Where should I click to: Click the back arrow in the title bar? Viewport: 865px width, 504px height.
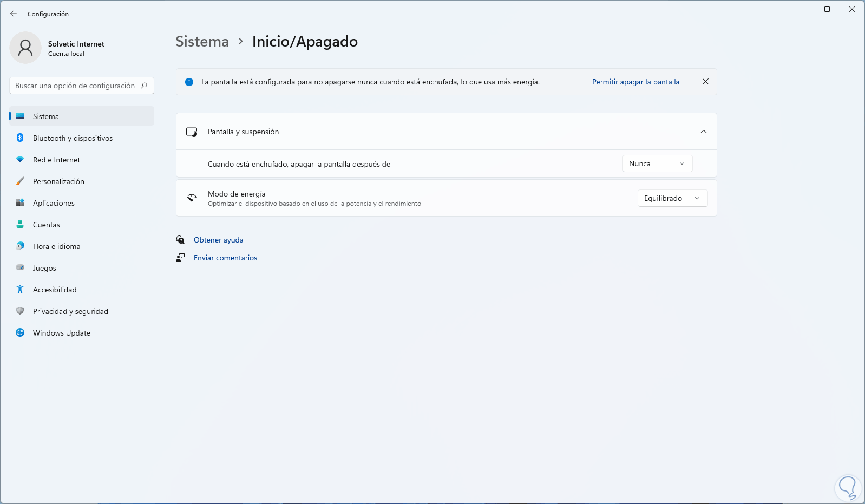point(14,14)
